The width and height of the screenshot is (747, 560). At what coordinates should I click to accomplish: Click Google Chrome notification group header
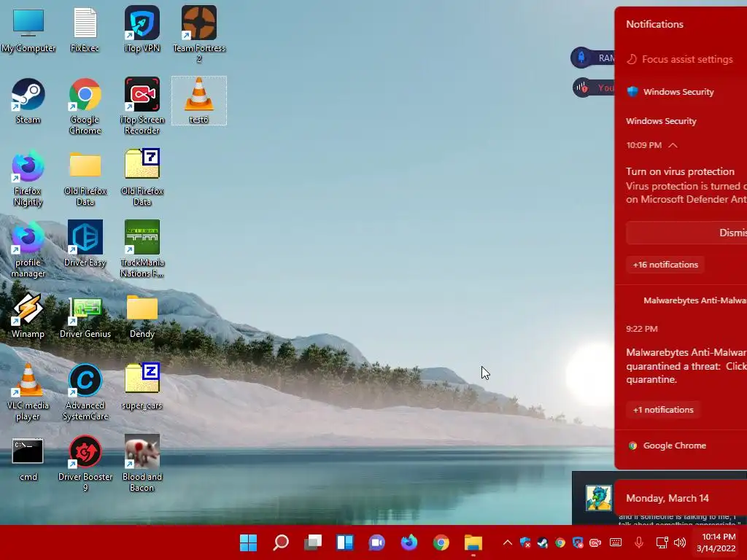pyautogui.click(x=667, y=446)
